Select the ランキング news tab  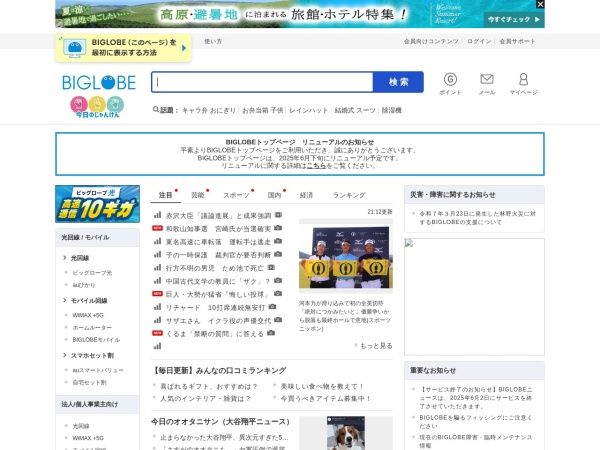[x=349, y=195]
